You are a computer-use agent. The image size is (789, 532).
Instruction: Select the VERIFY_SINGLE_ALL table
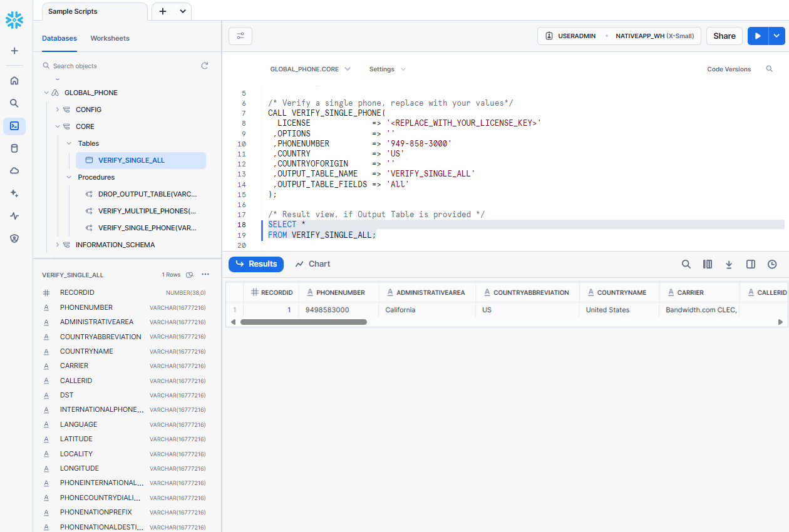click(141, 160)
